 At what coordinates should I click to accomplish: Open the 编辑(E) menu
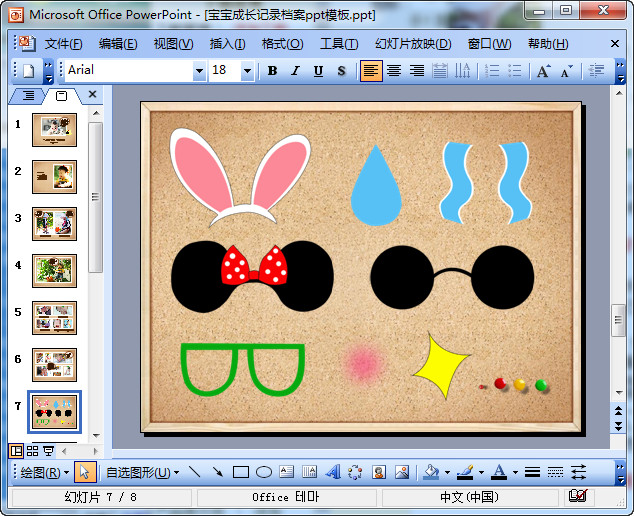(x=118, y=44)
